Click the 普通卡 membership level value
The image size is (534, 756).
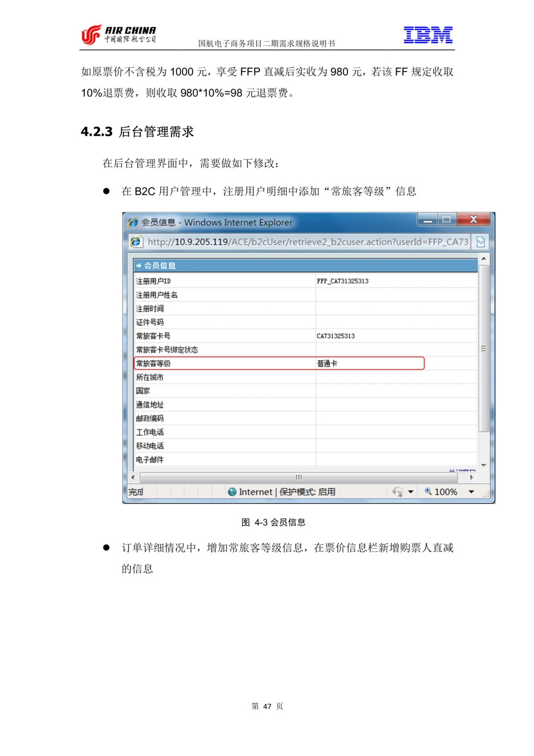click(327, 364)
